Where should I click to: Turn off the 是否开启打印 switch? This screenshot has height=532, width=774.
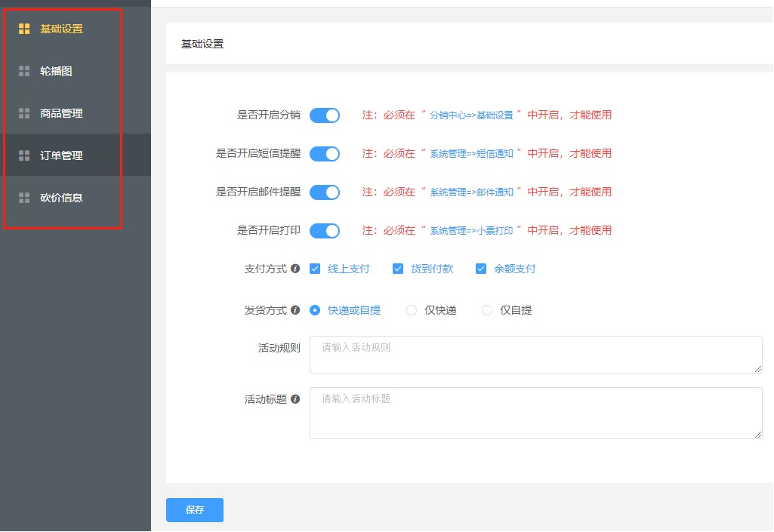[x=324, y=230]
